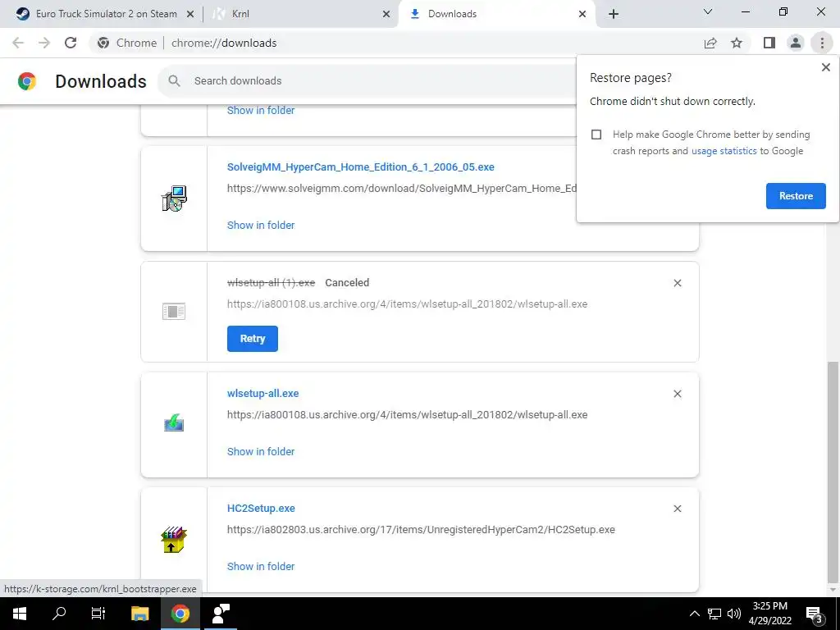Show HC2Setup.exe in folder
The height and width of the screenshot is (630, 840).
coord(261,566)
